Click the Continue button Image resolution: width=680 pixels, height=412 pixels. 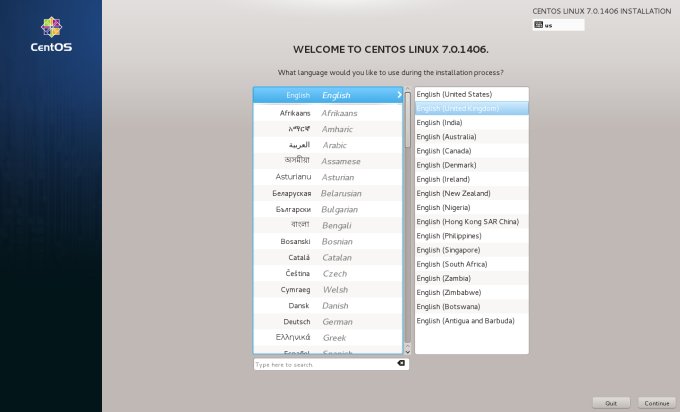pyautogui.click(x=657, y=403)
